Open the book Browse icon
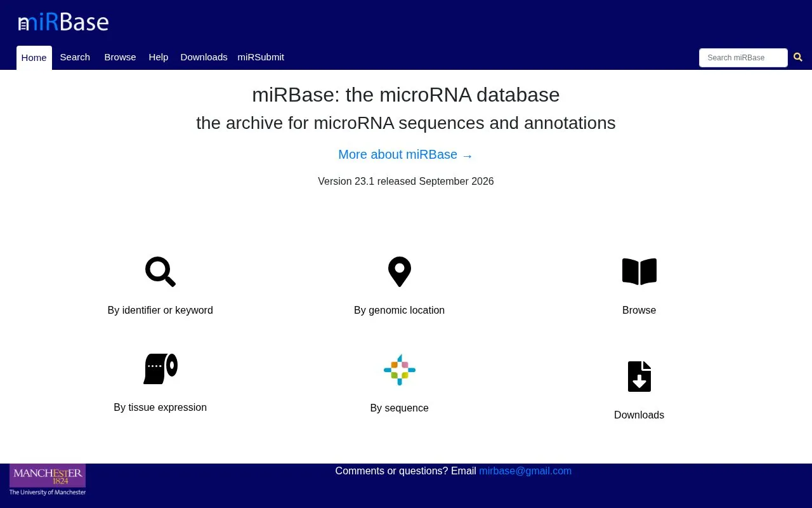 pyautogui.click(x=639, y=272)
